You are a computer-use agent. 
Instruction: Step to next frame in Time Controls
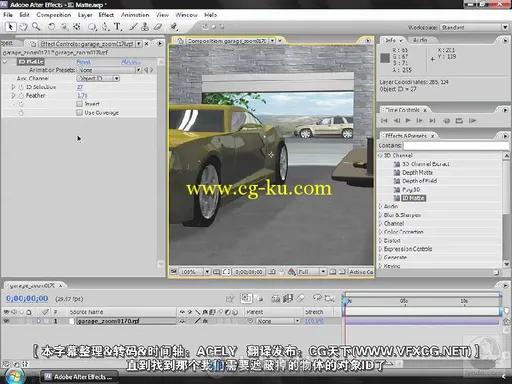(x=420, y=121)
